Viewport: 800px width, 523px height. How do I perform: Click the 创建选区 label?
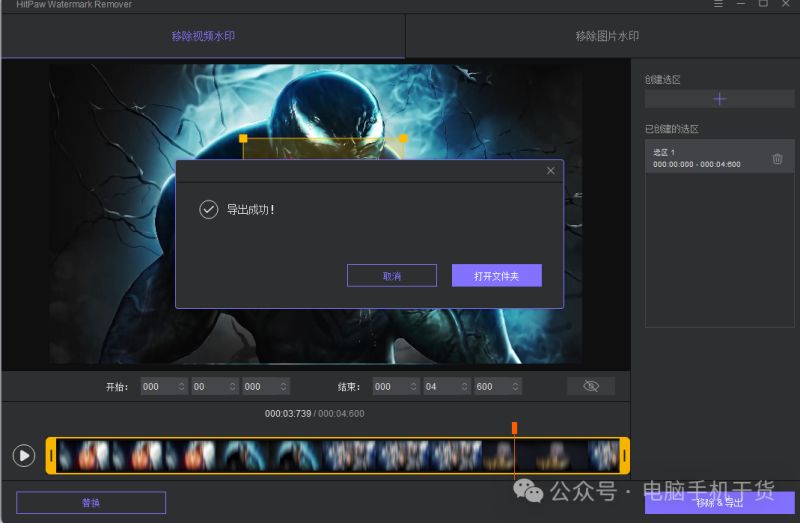[662, 80]
